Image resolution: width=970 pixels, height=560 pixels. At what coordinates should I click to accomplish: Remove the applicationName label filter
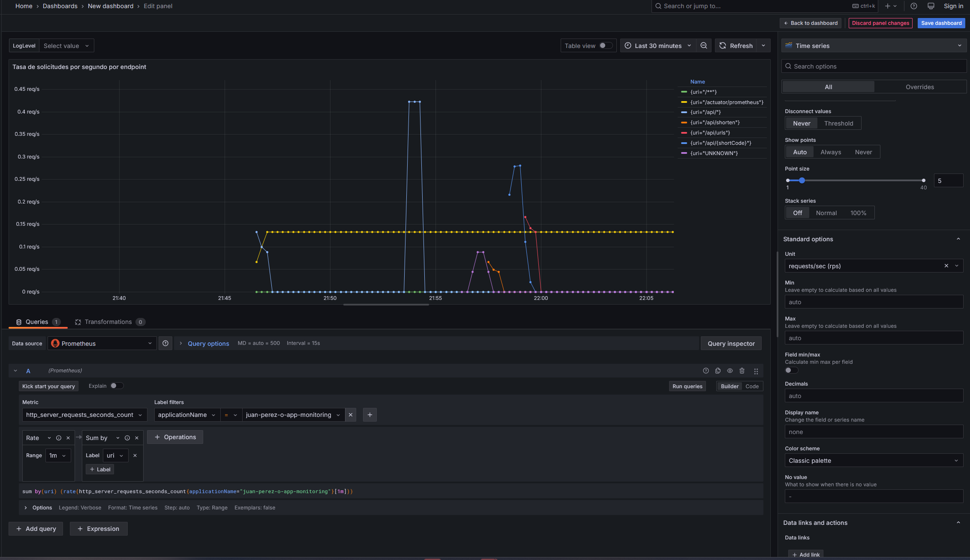(351, 415)
